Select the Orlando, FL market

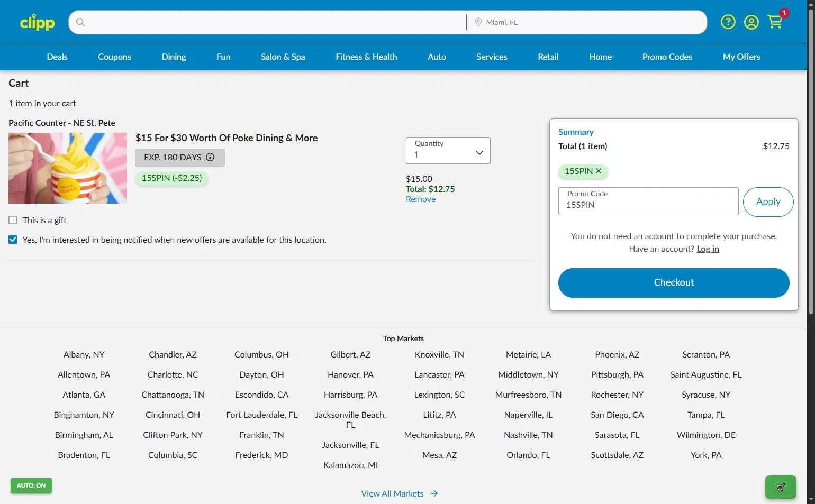tap(529, 455)
